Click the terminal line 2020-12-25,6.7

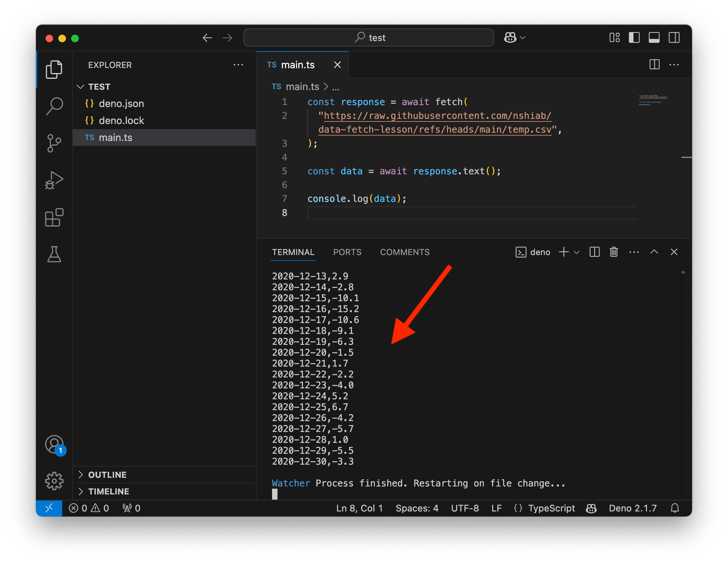tap(310, 407)
